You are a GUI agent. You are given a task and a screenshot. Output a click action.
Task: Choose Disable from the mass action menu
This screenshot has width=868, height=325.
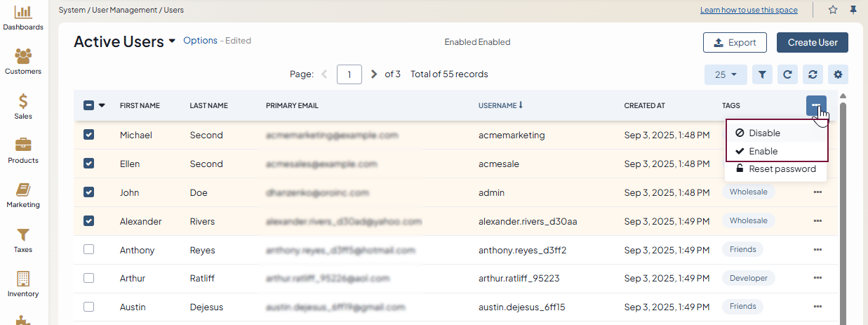pyautogui.click(x=763, y=133)
